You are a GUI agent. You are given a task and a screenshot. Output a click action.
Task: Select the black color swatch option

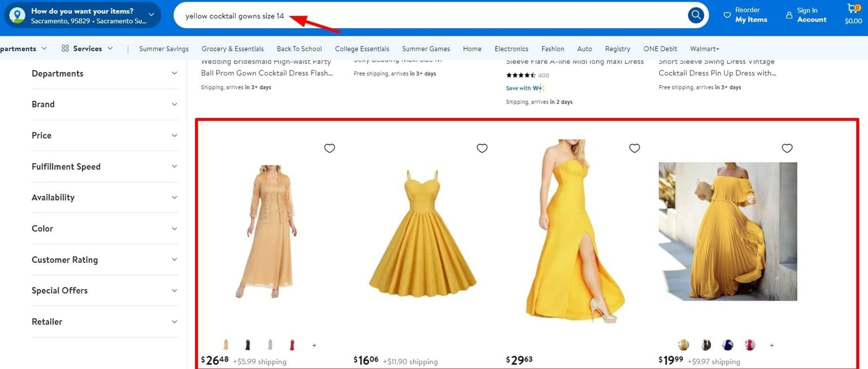(247, 345)
